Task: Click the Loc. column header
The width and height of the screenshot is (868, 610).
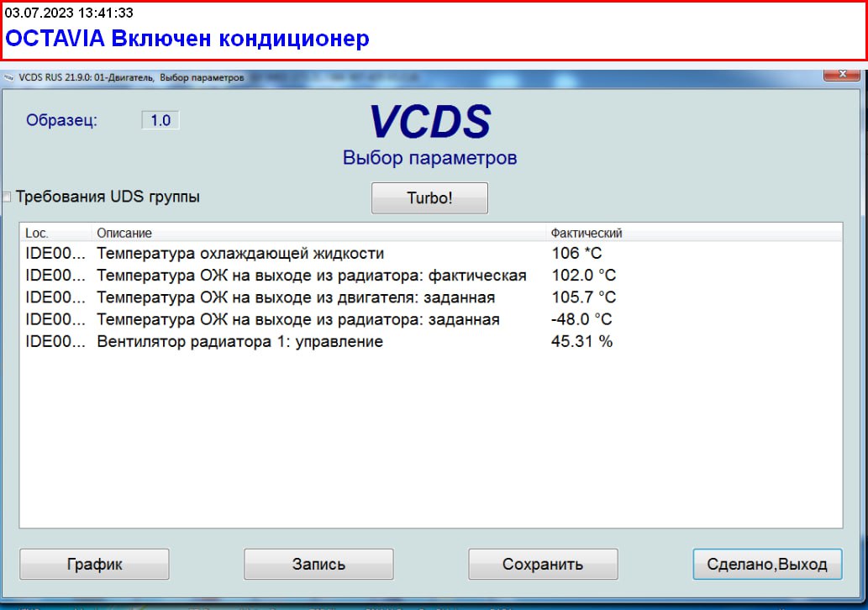Action: [x=55, y=233]
